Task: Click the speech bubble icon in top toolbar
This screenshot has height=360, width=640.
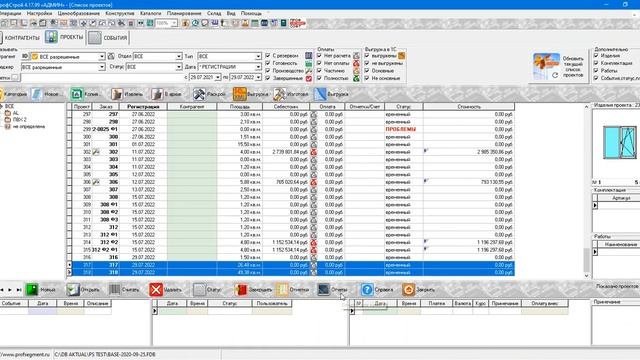Action: click(205, 23)
